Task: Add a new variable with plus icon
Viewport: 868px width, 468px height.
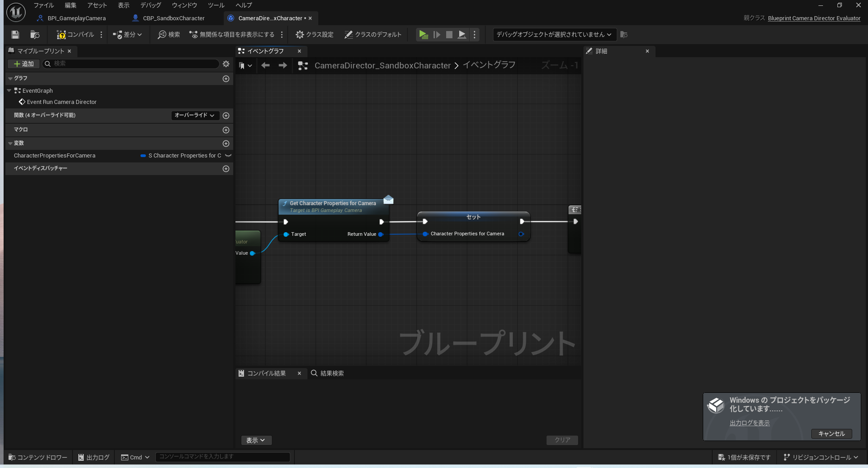Action: coord(226,144)
